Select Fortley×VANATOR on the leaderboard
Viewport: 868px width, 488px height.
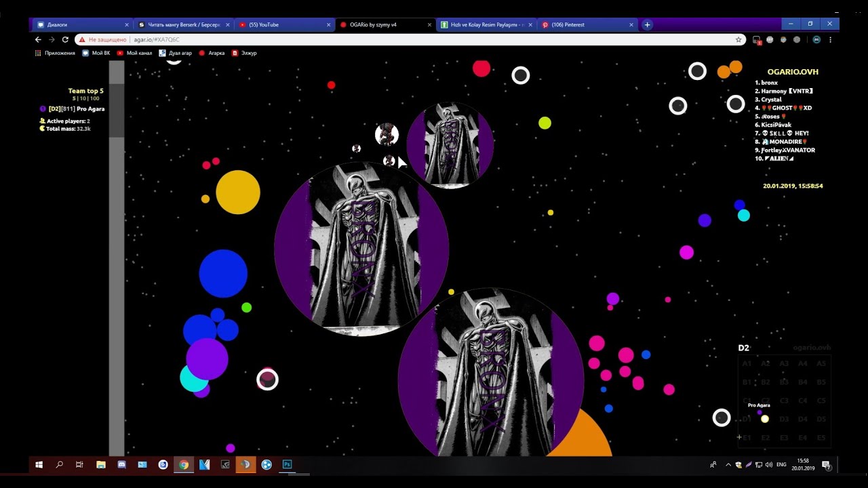coord(785,150)
